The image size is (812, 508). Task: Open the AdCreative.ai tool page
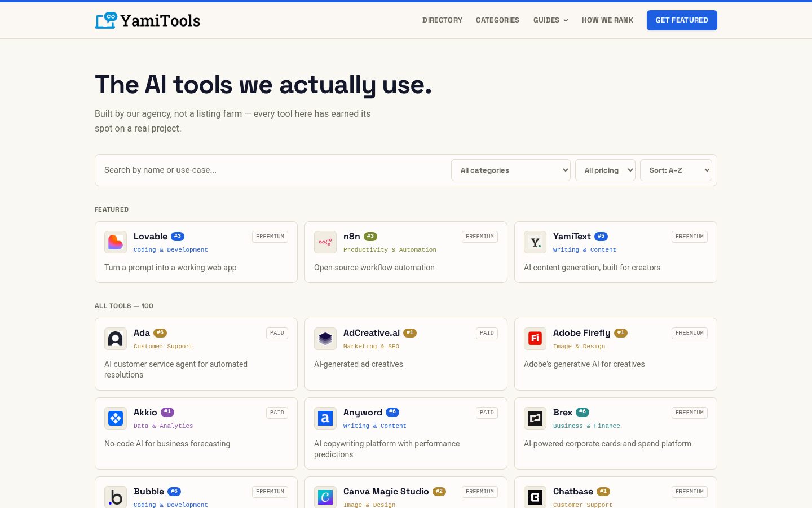372,333
